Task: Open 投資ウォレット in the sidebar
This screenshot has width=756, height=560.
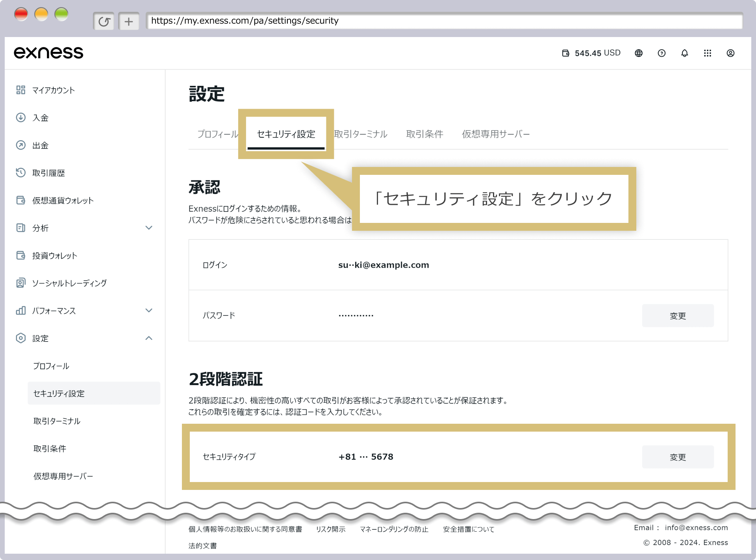Action: click(x=55, y=256)
